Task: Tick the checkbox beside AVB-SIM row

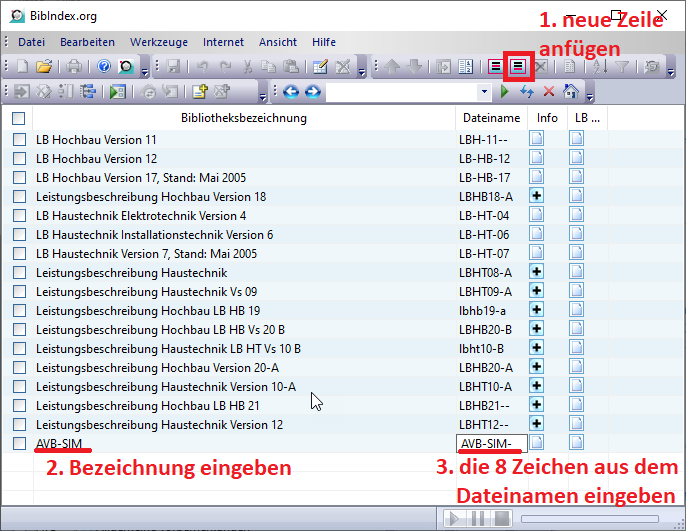Action: (19, 443)
